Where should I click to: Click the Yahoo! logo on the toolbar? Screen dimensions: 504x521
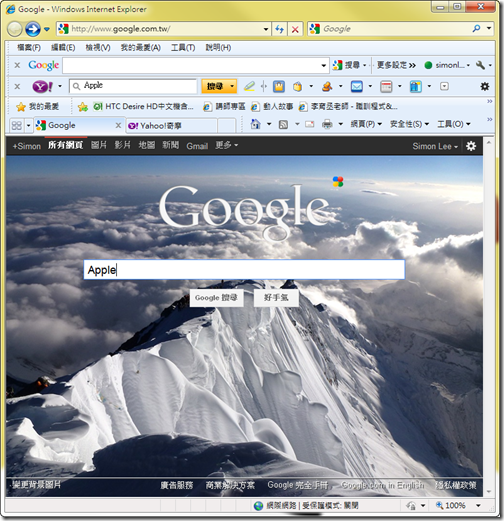pos(42,87)
